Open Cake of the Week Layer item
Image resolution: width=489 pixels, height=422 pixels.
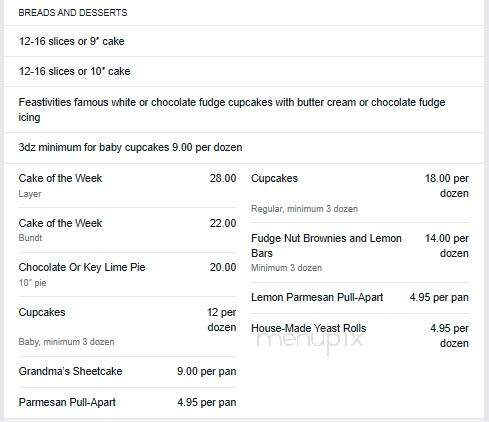click(127, 185)
